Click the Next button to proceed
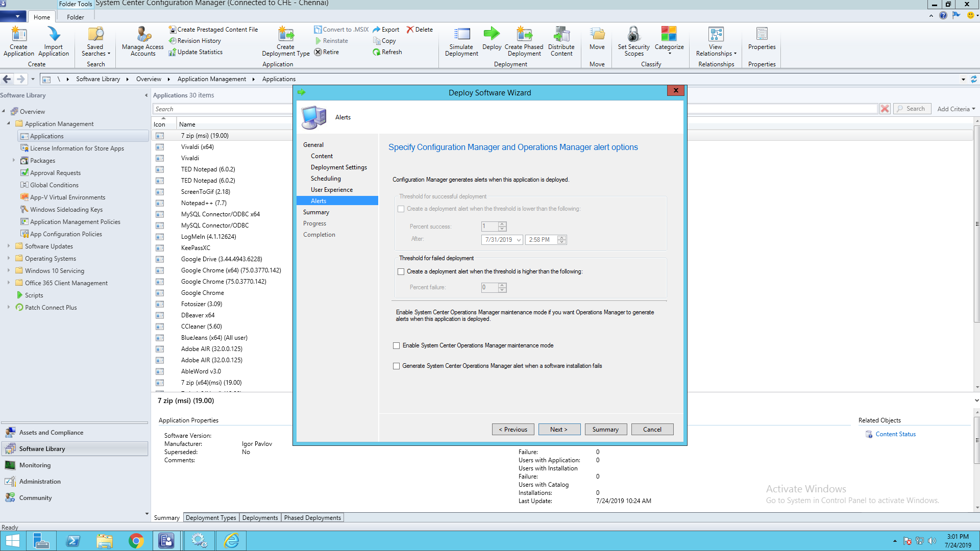The height and width of the screenshot is (551, 980). click(558, 429)
